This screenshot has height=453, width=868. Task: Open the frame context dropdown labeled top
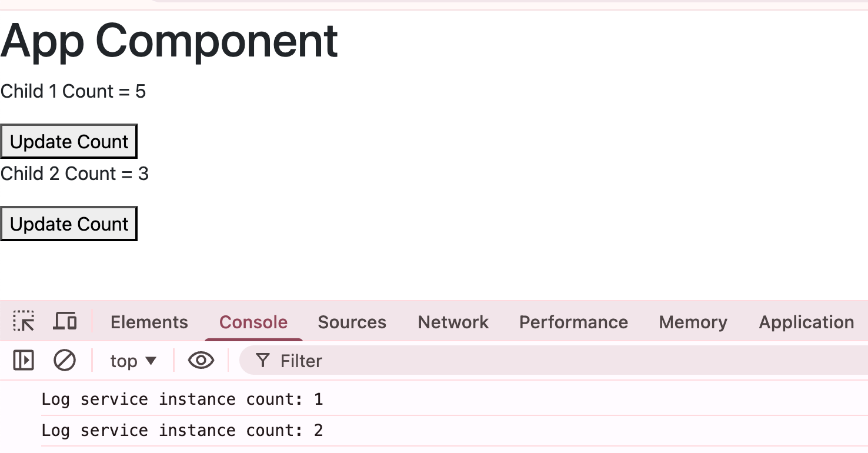(x=133, y=361)
